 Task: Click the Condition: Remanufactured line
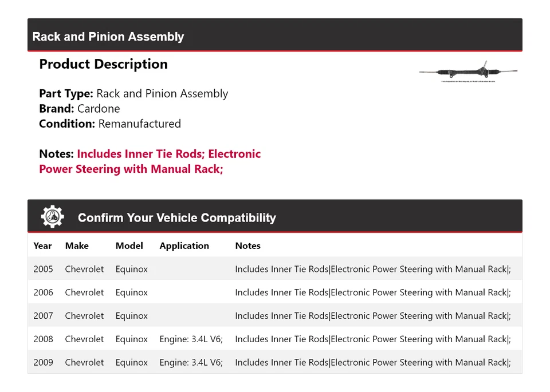109,124
